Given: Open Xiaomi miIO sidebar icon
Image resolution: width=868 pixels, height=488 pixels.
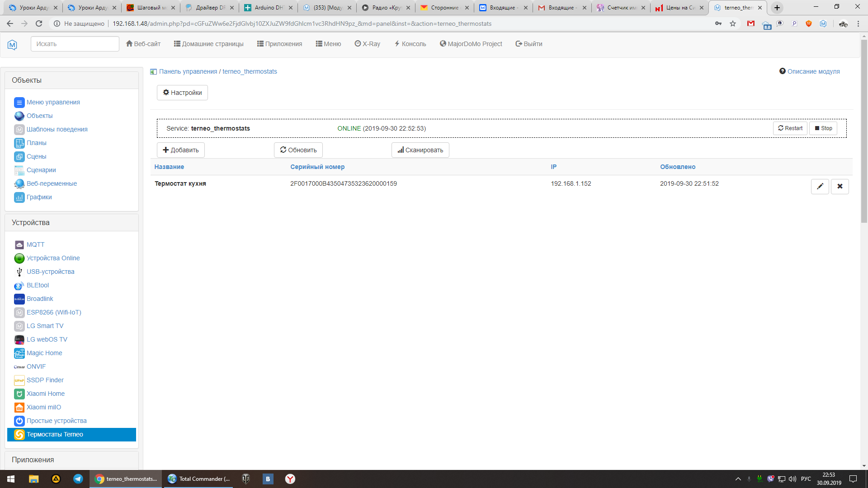Looking at the screenshot, I should pyautogui.click(x=19, y=407).
